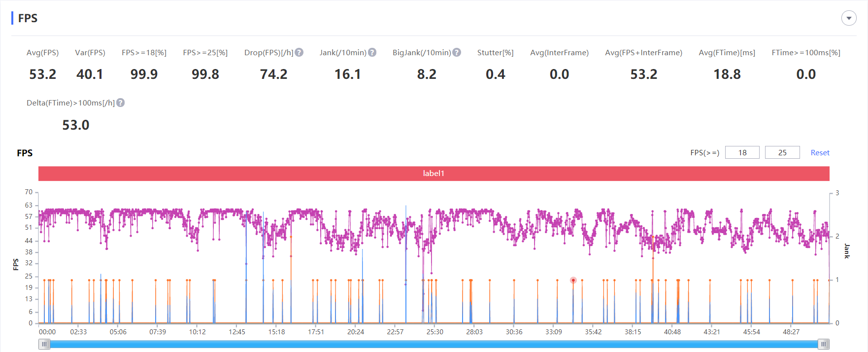
Task: Click the FPS chart title above the graph
Action: pyautogui.click(x=25, y=153)
